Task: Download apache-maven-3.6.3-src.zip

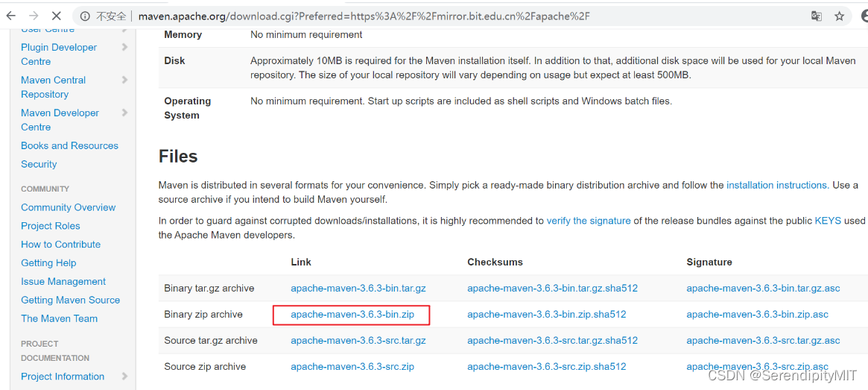Action: coord(352,367)
